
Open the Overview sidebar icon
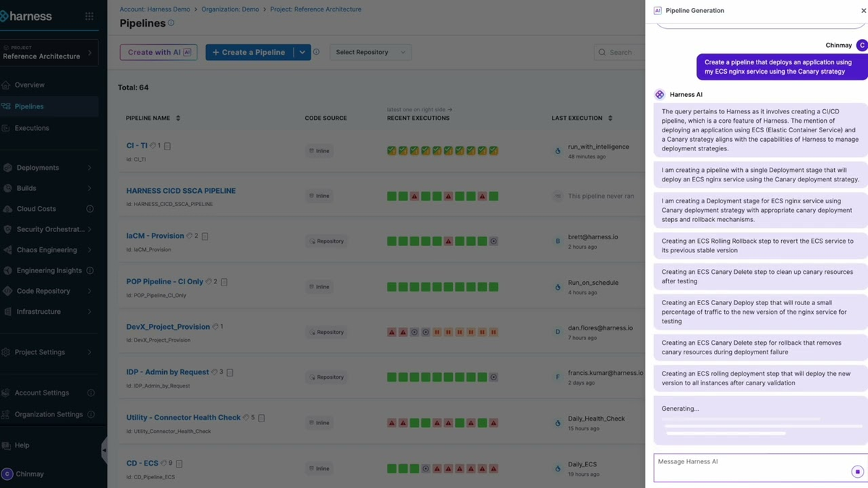[x=7, y=85]
